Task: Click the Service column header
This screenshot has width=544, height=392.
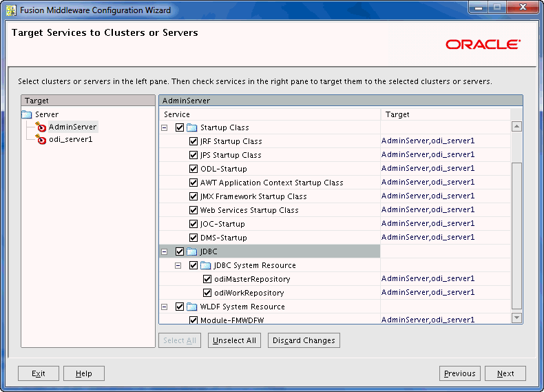Action: 270,114
